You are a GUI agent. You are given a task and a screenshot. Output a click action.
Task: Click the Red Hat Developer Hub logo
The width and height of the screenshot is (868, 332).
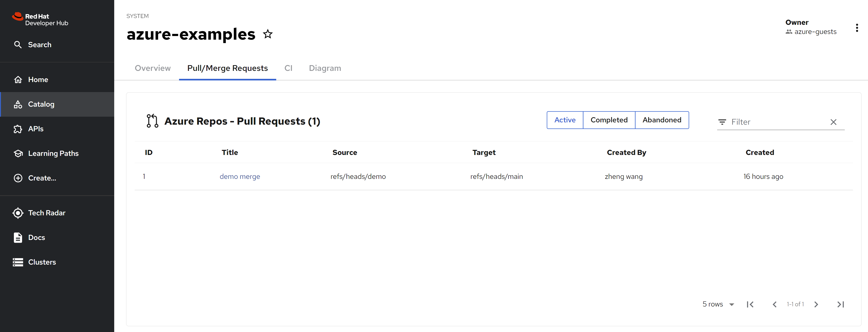pyautogui.click(x=40, y=20)
